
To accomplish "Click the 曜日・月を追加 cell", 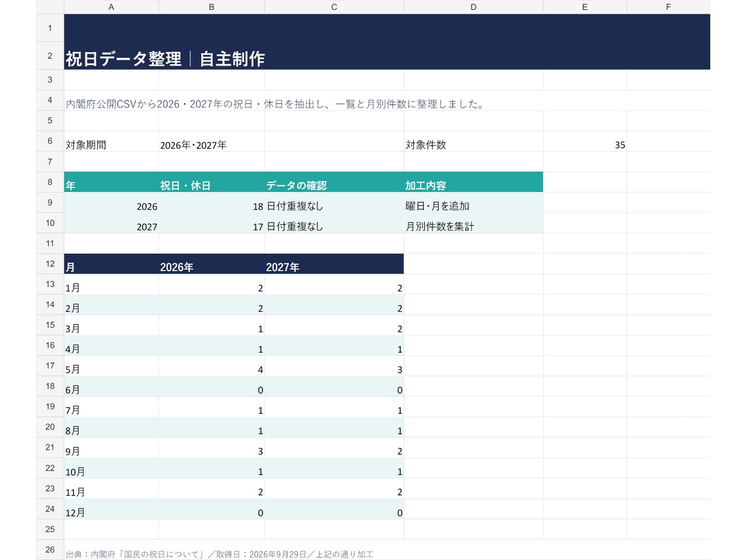I will [474, 203].
